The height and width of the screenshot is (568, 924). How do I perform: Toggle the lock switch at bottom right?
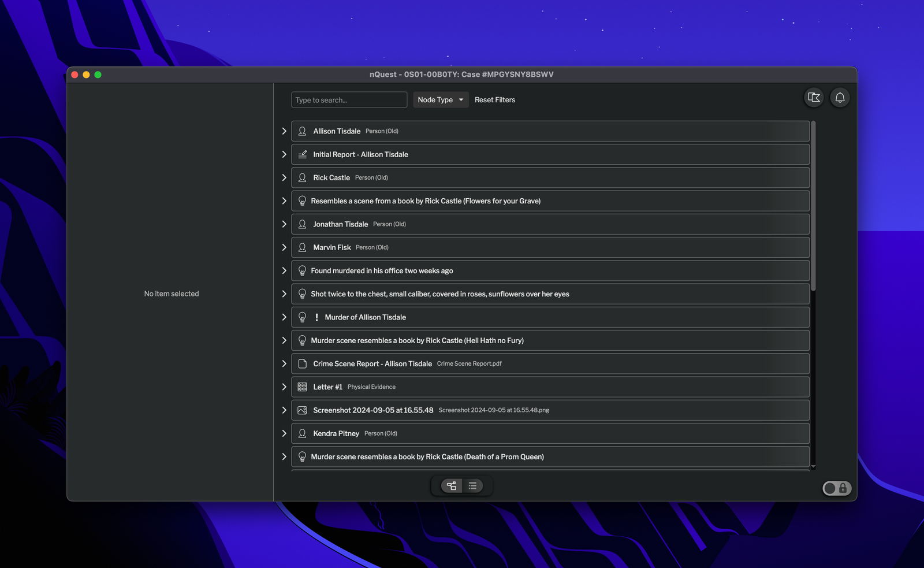click(836, 488)
